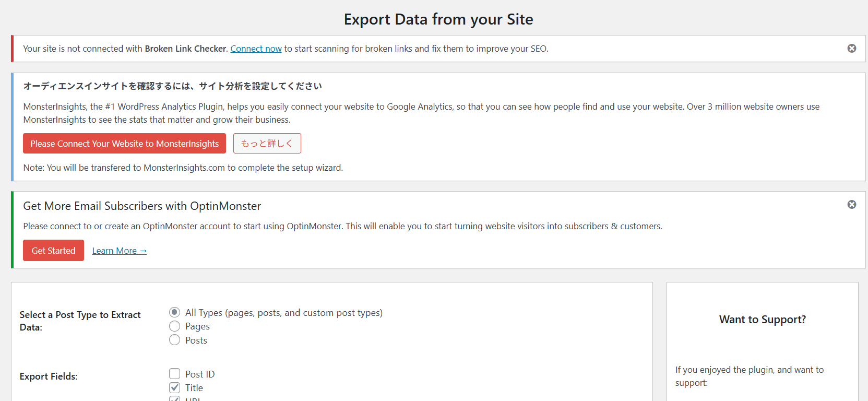The width and height of the screenshot is (868, 401).
Task: Click the bold Broken Link Checker text
Action: [x=185, y=49]
